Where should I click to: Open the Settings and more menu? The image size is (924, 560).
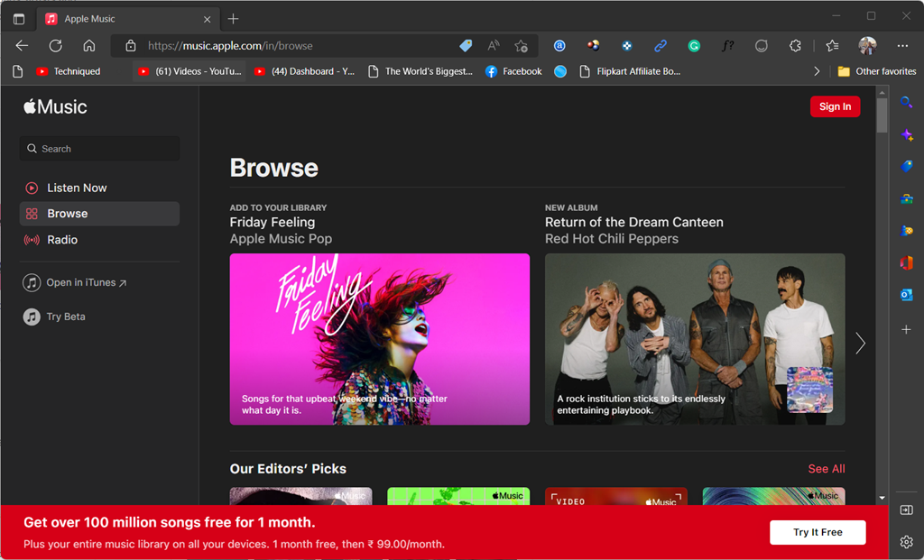point(902,45)
